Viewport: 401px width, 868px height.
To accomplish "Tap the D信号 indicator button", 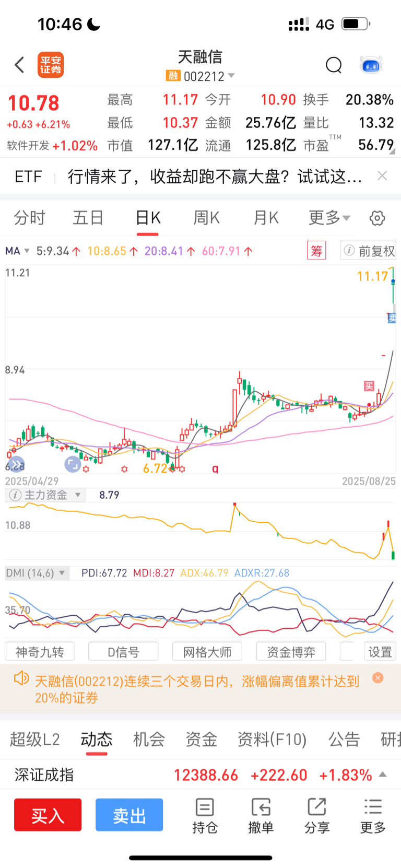I will coord(123,652).
